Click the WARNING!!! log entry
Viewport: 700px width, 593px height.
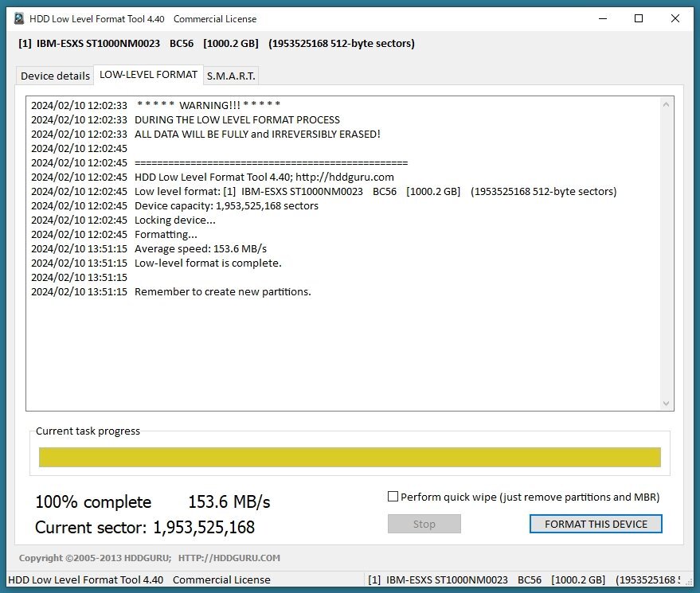209,105
